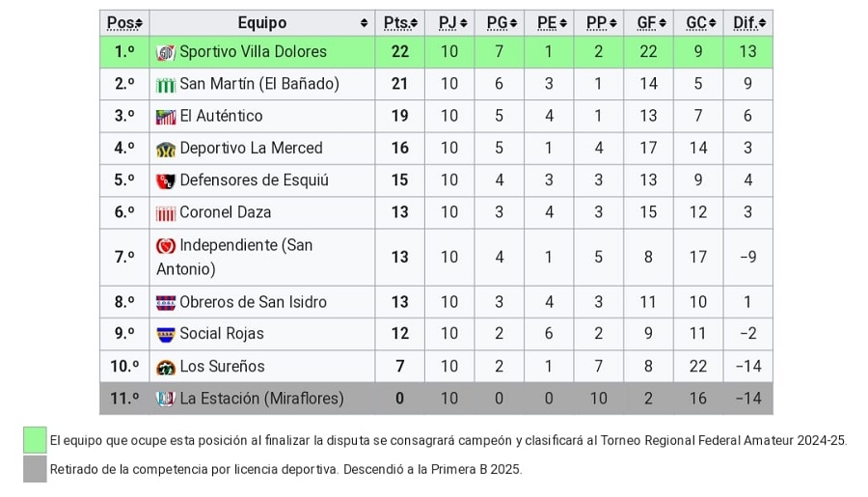Click the San Martín (El Bañado) crest icon

166,85
